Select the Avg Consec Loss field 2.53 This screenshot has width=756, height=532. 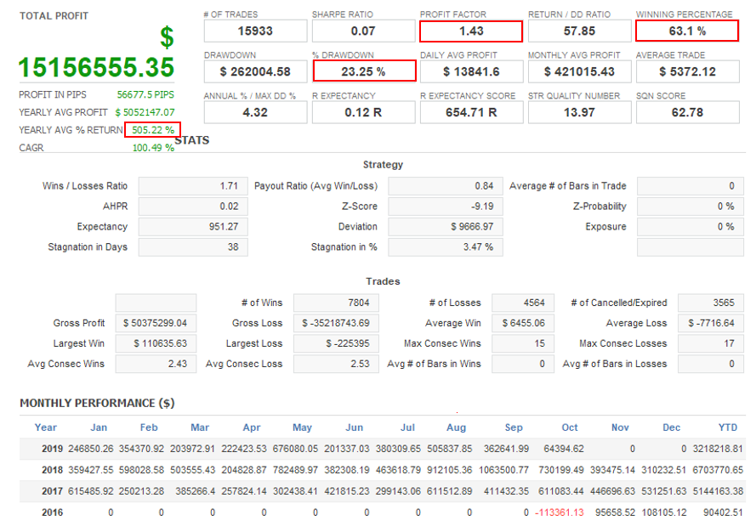(336, 364)
